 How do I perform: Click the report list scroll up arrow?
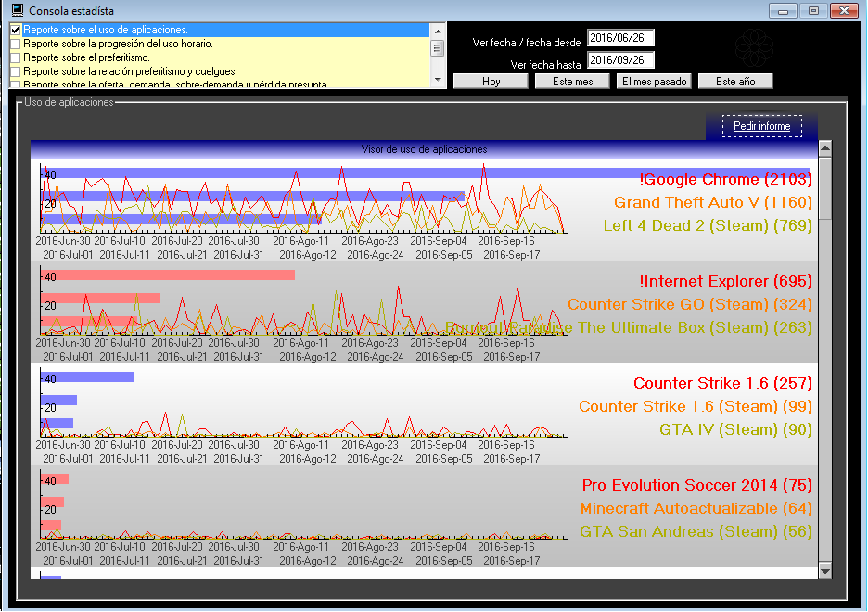pos(438,31)
